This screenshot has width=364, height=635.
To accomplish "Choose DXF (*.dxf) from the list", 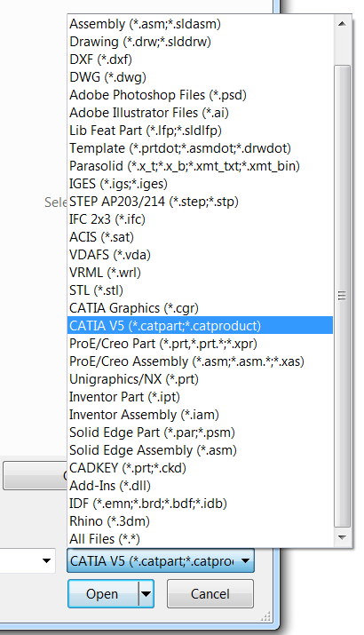I will tap(200, 60).
